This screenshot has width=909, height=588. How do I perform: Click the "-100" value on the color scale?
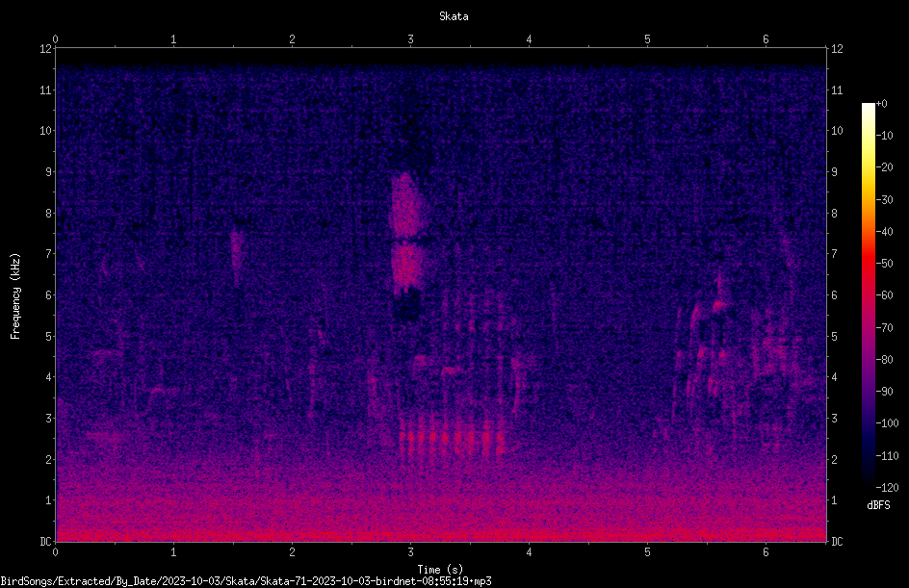(x=887, y=423)
